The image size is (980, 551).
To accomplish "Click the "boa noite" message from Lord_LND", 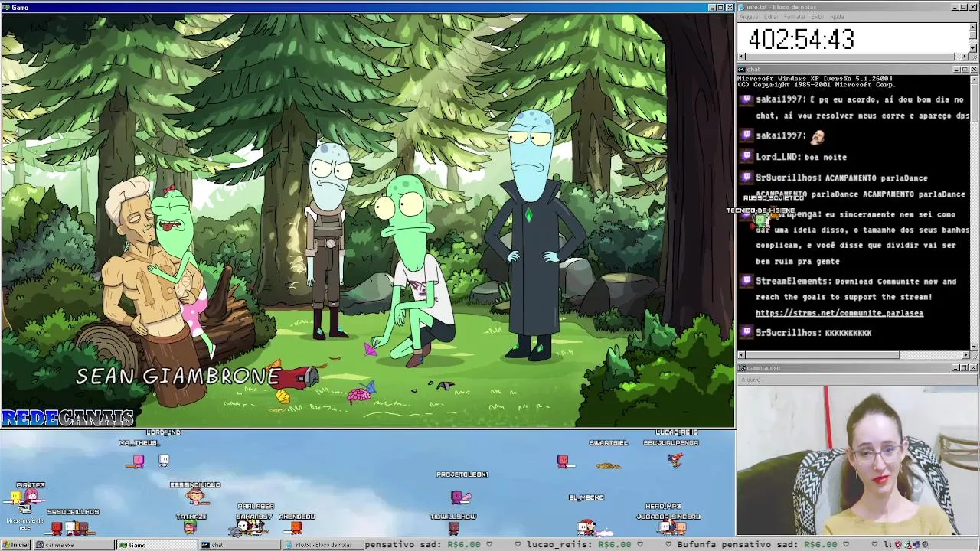I will click(x=825, y=157).
